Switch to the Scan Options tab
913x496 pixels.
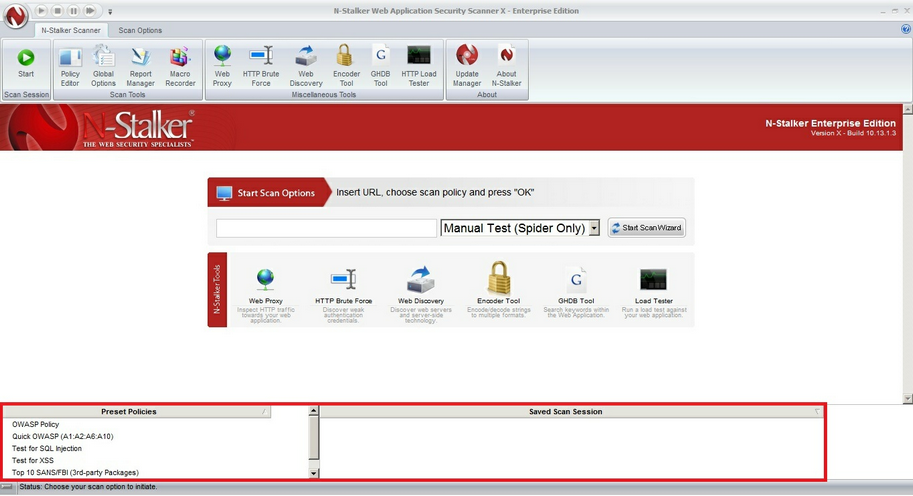pyautogui.click(x=140, y=30)
